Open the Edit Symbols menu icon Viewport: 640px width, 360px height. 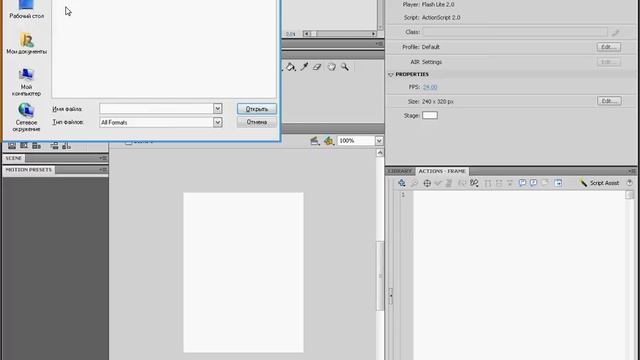[329, 141]
